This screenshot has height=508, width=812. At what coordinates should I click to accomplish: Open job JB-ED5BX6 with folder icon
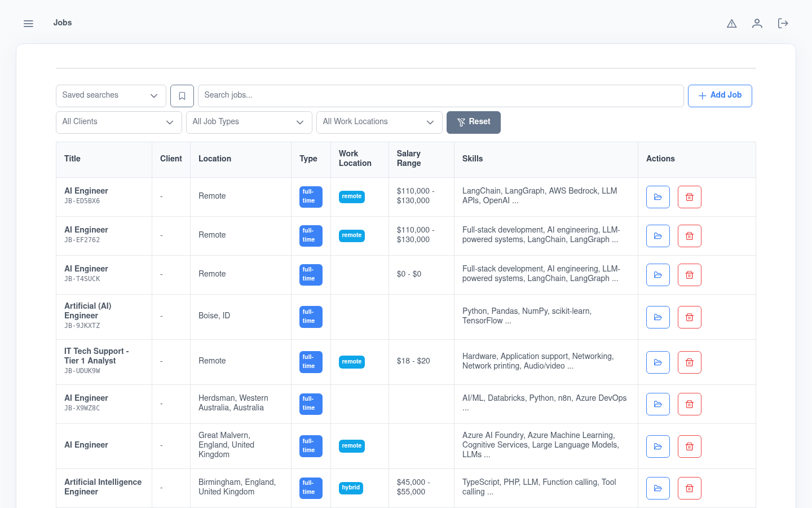658,197
